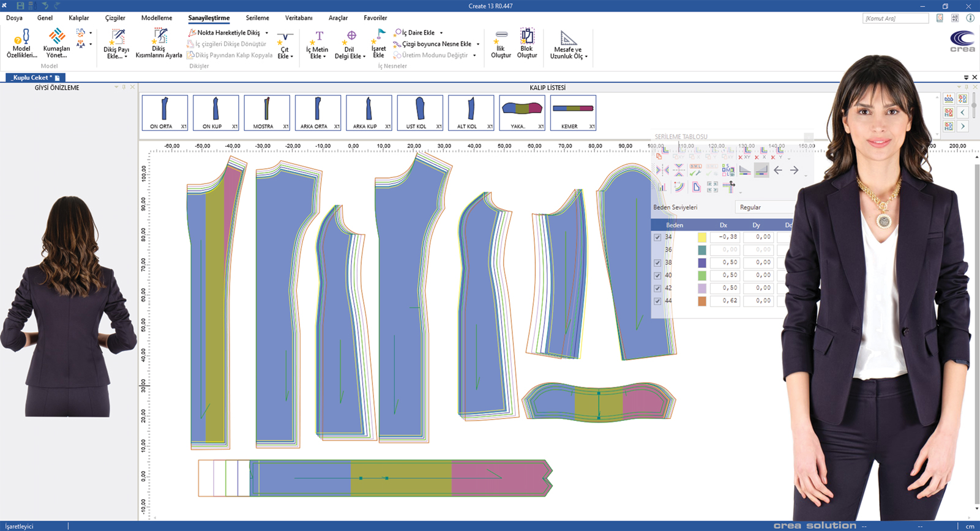Viewport: 980px width, 531px height.
Task: Click Çizgi boyunca Nesne Ekle
Action: tap(436, 44)
